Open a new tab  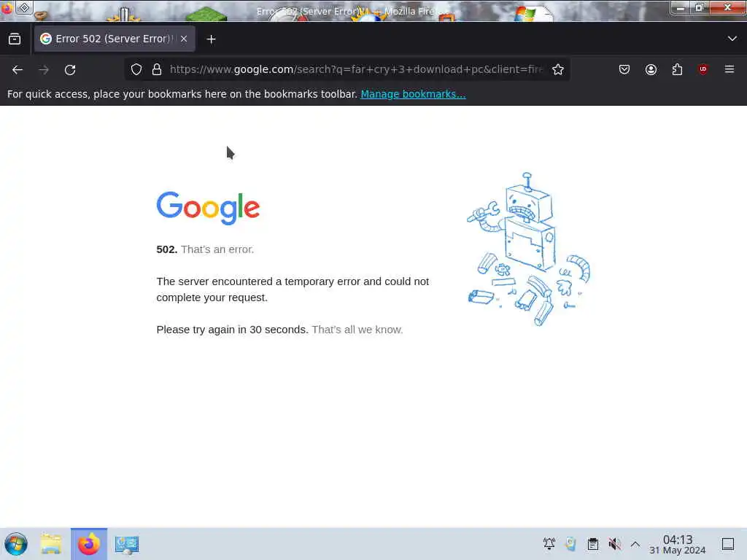pyautogui.click(x=211, y=39)
